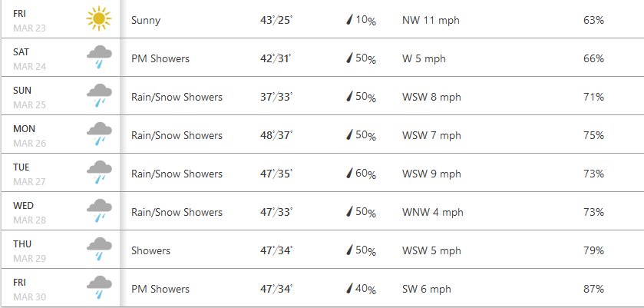Click the rain cloud icon for MON Mar 26
644x308 pixels.
point(99,134)
